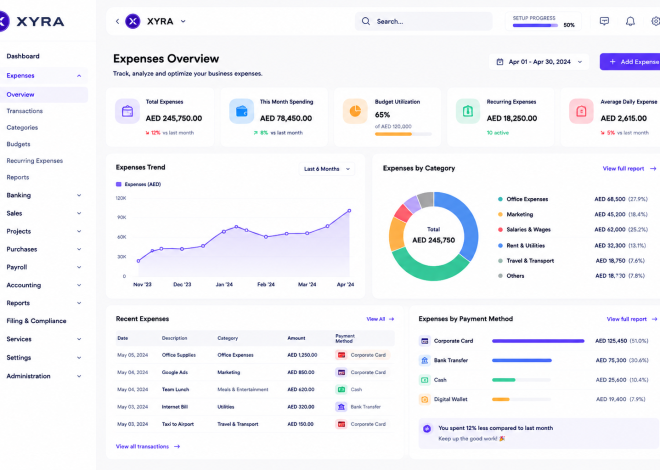This screenshot has height=470, width=660.
Task: Click the bank icon in Internet Bill row
Action: pos(341,407)
